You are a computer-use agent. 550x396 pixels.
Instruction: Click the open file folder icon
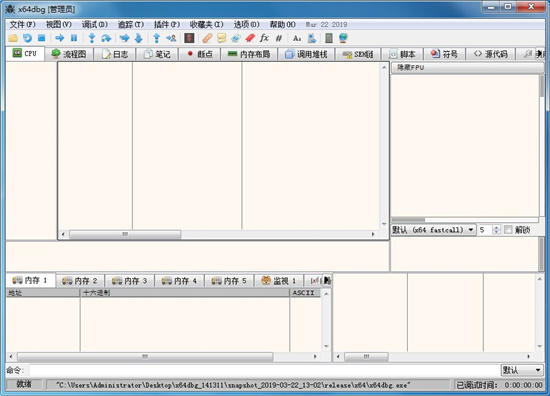coord(13,38)
